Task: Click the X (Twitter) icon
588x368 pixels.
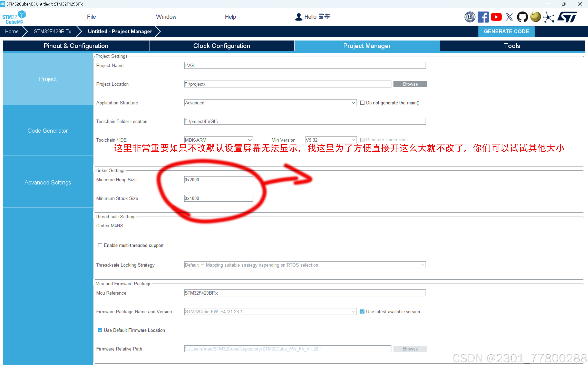Action: tap(509, 17)
